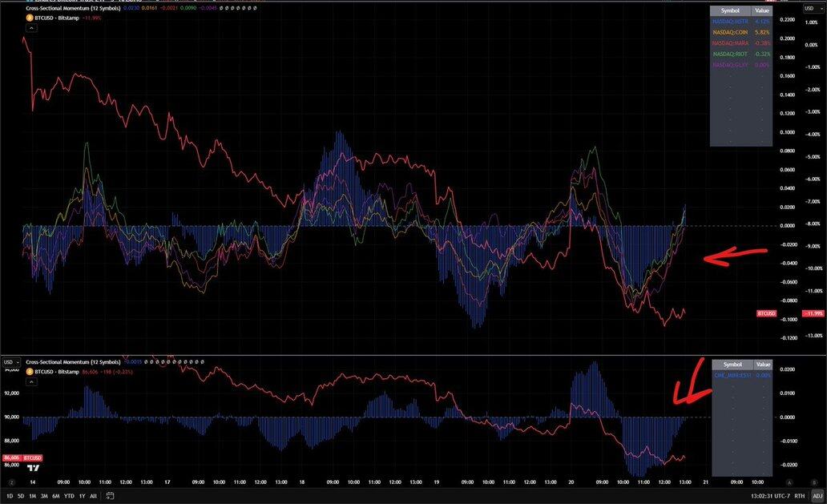Screen dimensions: 827x504
Task: Click the Bitcoin icon in the top pane legend
Action: click(30, 17)
